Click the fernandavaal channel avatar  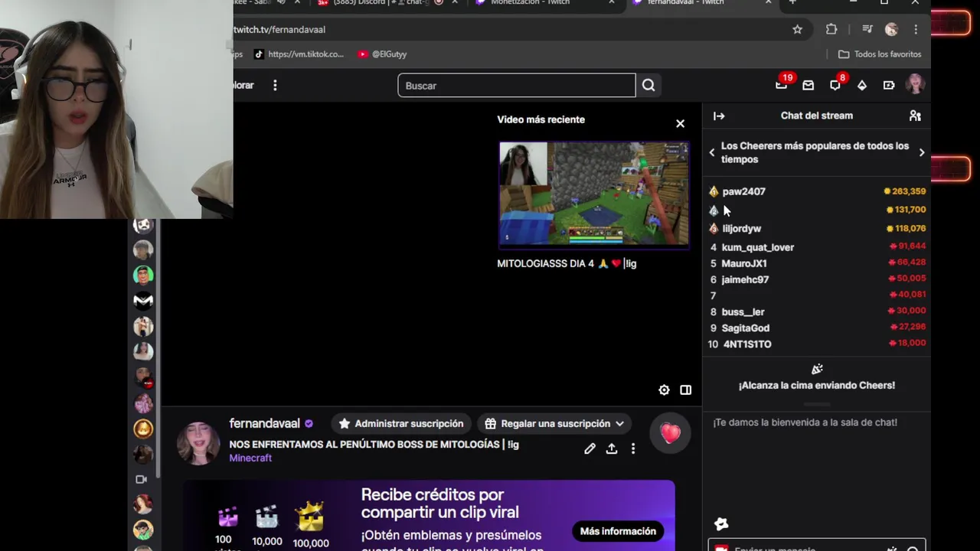198,442
